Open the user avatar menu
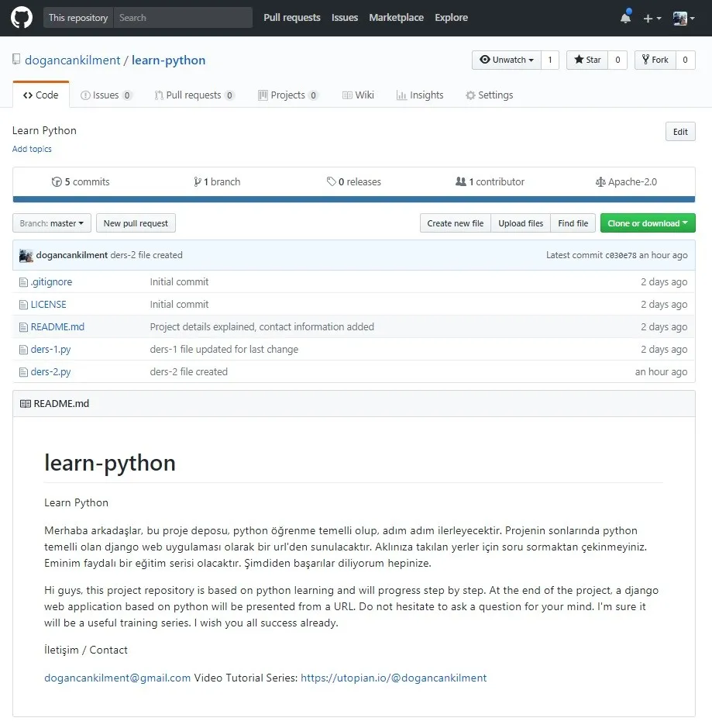This screenshot has width=712, height=728. coord(683,18)
